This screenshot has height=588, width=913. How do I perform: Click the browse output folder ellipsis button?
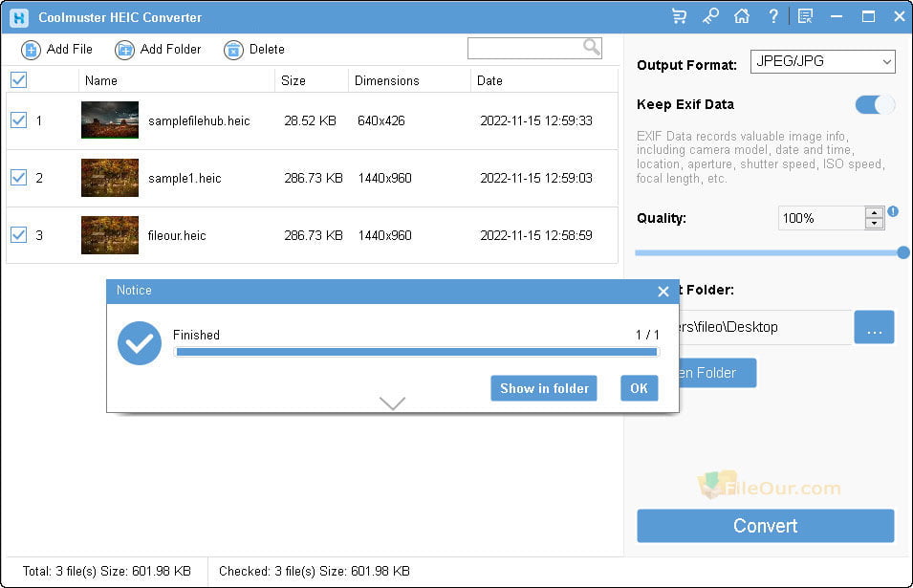[x=874, y=327]
